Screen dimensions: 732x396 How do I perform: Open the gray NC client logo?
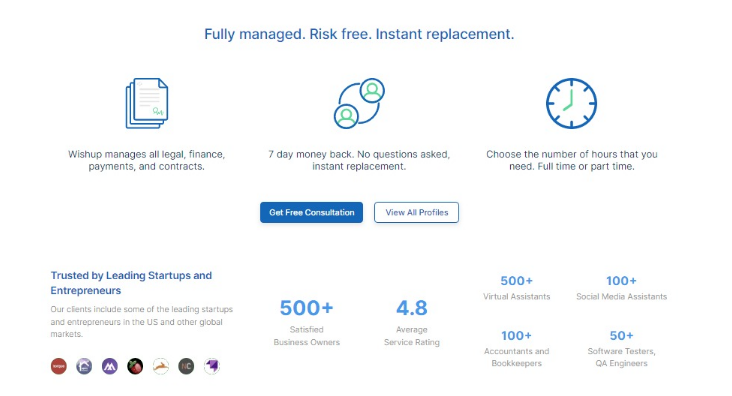(x=186, y=366)
